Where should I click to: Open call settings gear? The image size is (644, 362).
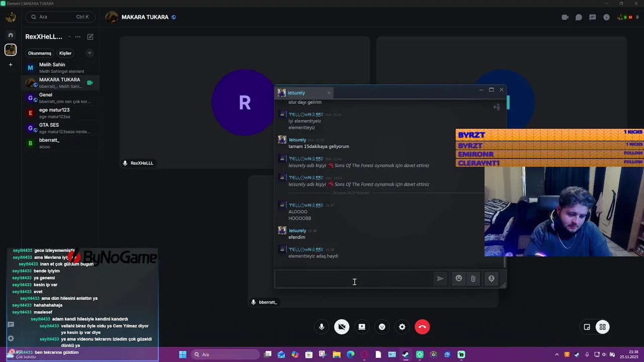[x=402, y=327]
